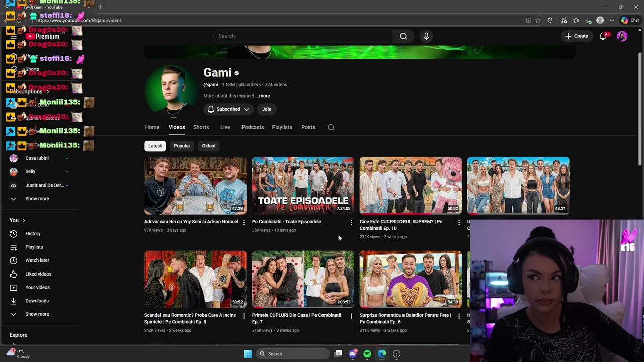Open options menu for Toate Episoadele video

(x=351, y=222)
